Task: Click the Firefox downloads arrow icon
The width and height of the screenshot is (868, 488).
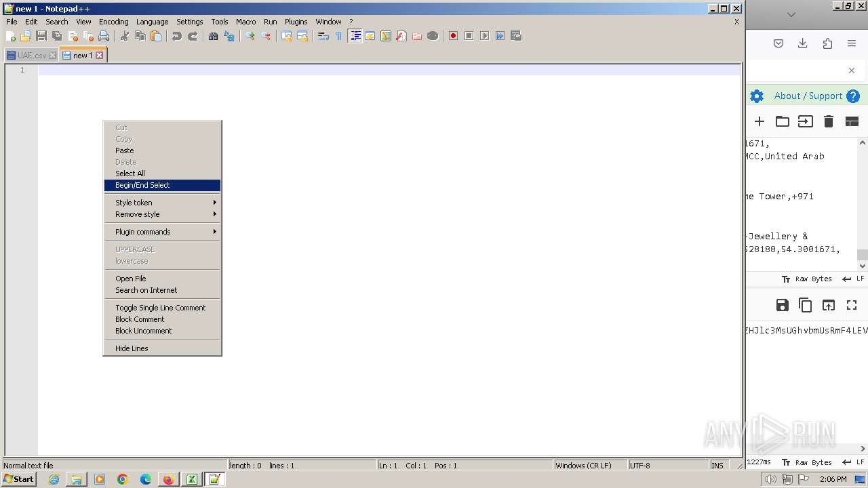Action: pos(803,43)
